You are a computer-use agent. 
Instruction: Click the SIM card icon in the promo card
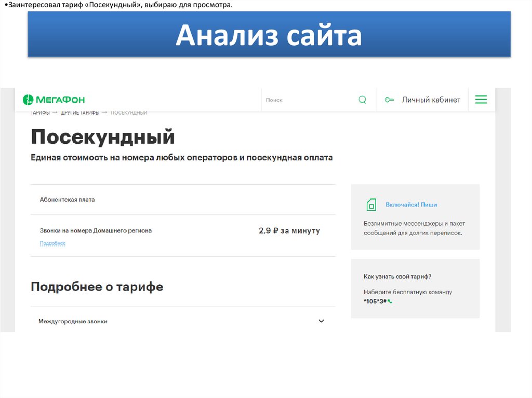[x=371, y=204]
